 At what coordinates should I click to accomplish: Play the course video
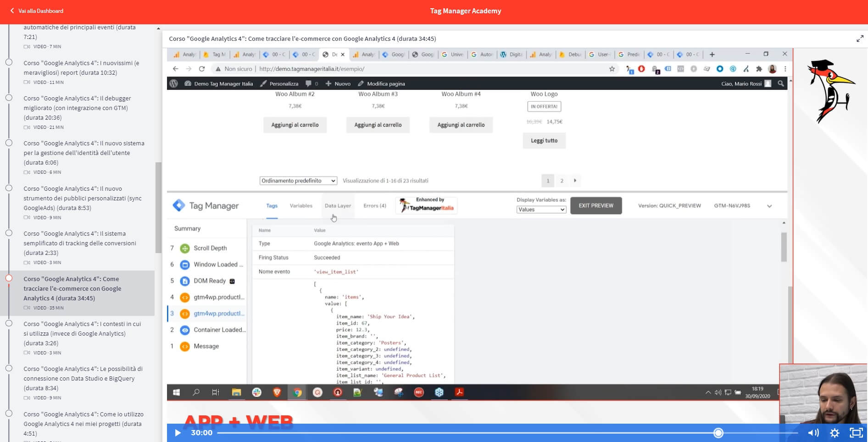[x=178, y=432]
